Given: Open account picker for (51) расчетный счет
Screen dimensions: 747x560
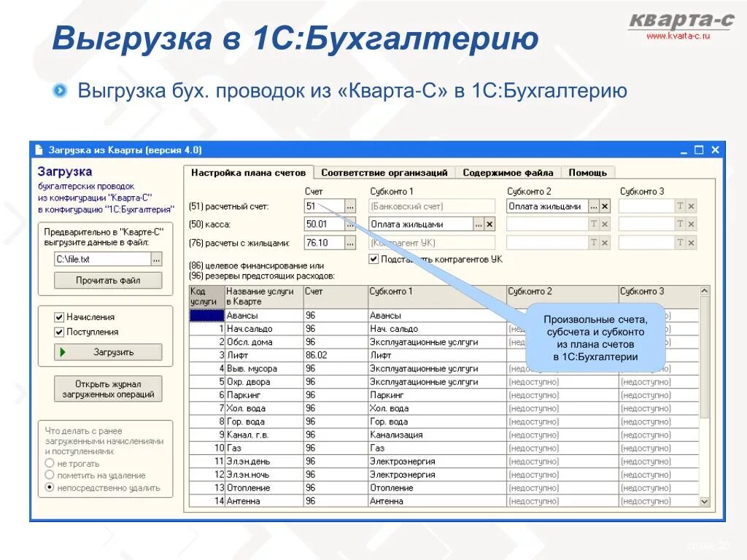Looking at the screenshot, I should pos(350,206).
